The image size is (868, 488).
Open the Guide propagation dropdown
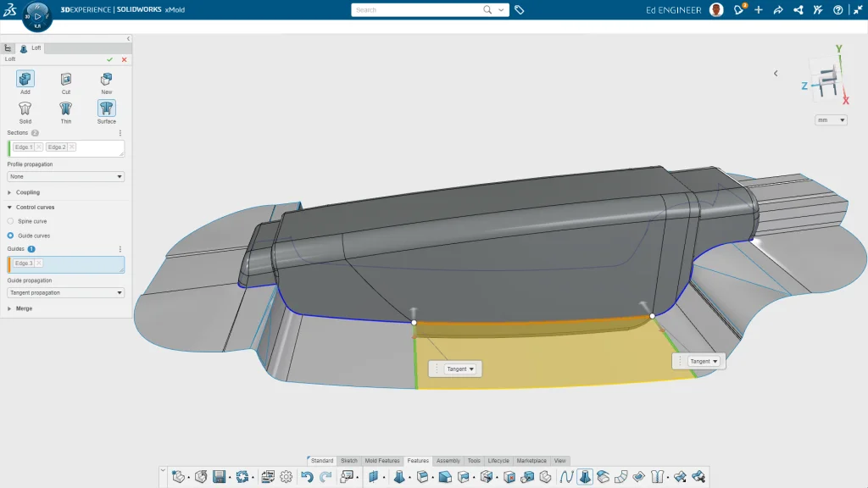pyautogui.click(x=66, y=293)
